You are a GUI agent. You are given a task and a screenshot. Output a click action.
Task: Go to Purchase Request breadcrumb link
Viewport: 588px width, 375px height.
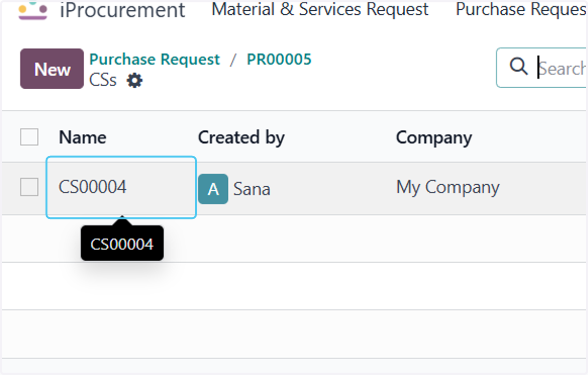(155, 59)
